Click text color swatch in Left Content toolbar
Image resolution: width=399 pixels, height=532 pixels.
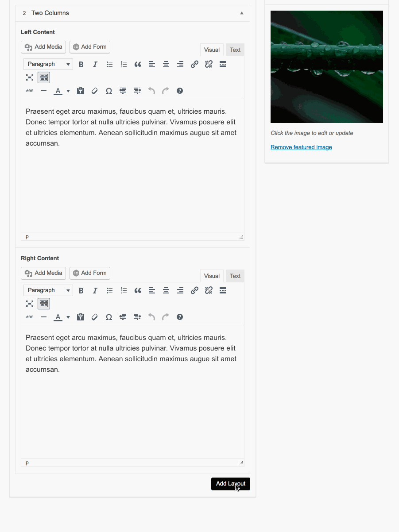(58, 91)
